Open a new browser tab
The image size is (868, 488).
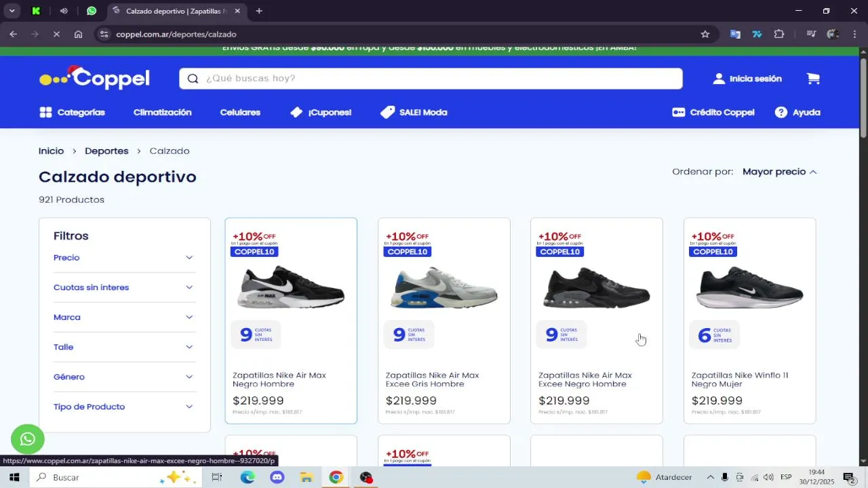(259, 11)
